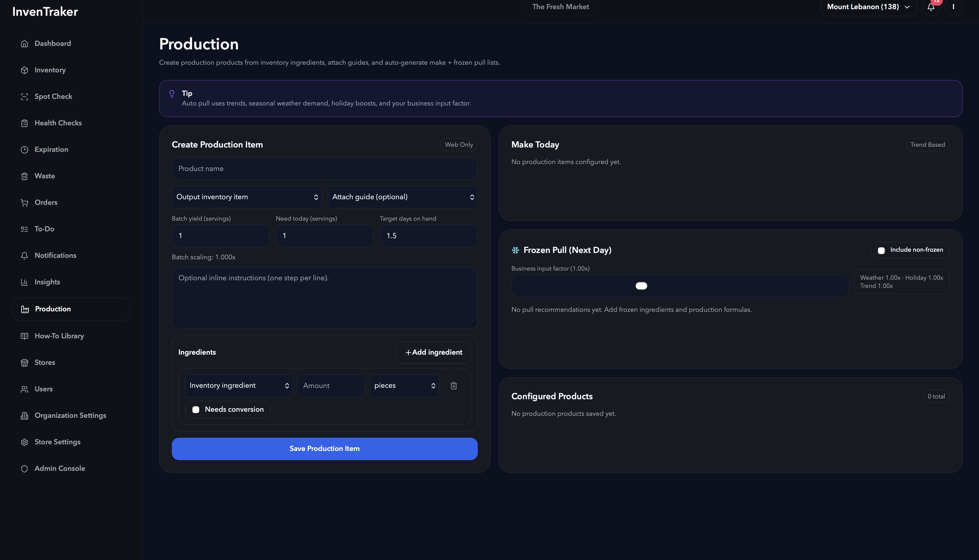Click the To-Do checklist icon
979x560 pixels.
pos(24,229)
